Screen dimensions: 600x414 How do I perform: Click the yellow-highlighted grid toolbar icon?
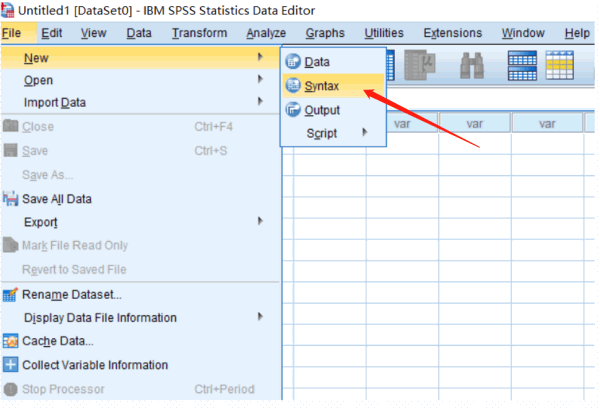(x=559, y=65)
